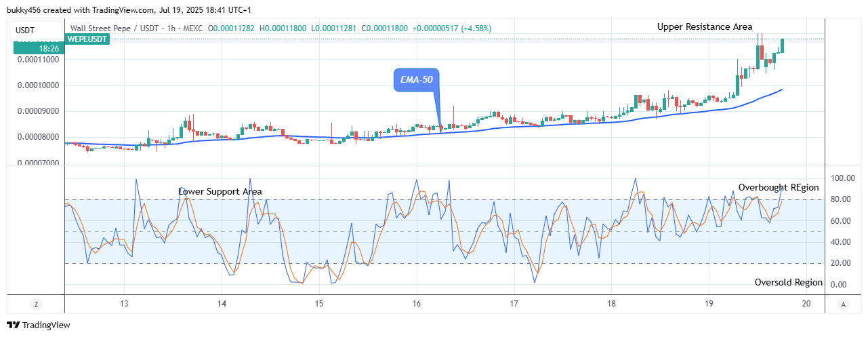This screenshot has width=868, height=337.
Task: Click the Overbought REgion annotation
Action: coord(779,188)
